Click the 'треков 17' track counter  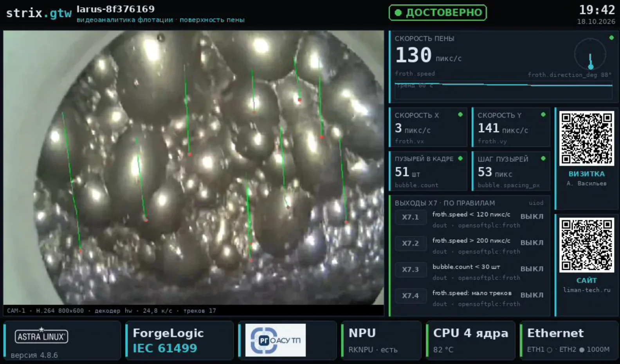[200, 311]
